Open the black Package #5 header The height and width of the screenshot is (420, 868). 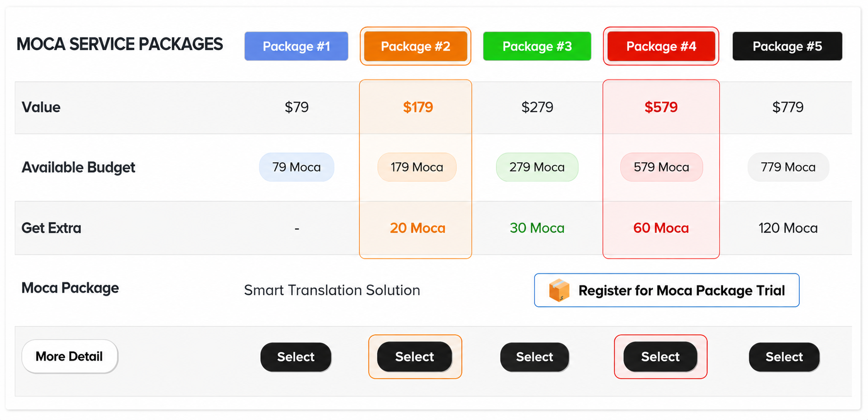click(x=787, y=46)
